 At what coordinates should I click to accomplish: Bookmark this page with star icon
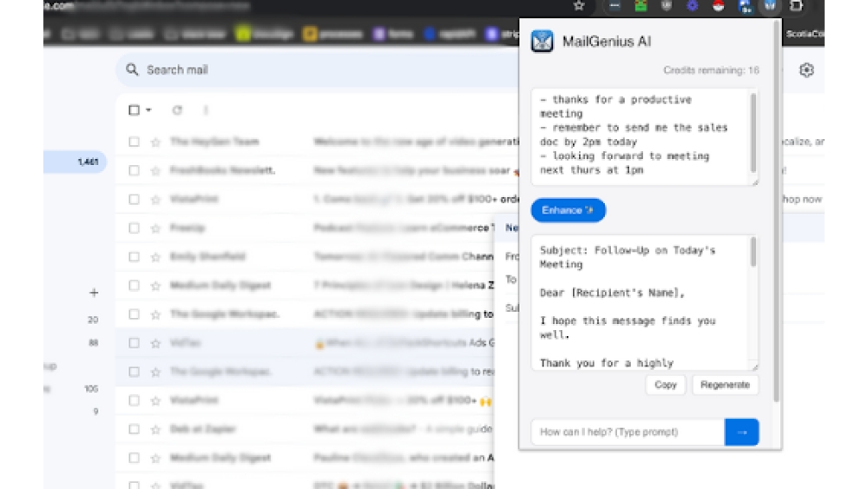[x=579, y=6]
